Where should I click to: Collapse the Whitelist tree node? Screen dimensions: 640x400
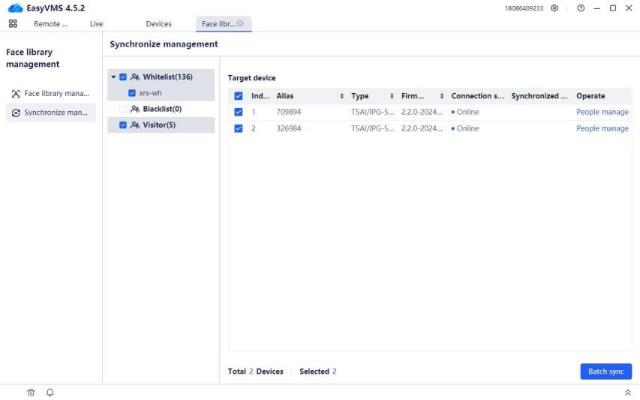tap(113, 77)
